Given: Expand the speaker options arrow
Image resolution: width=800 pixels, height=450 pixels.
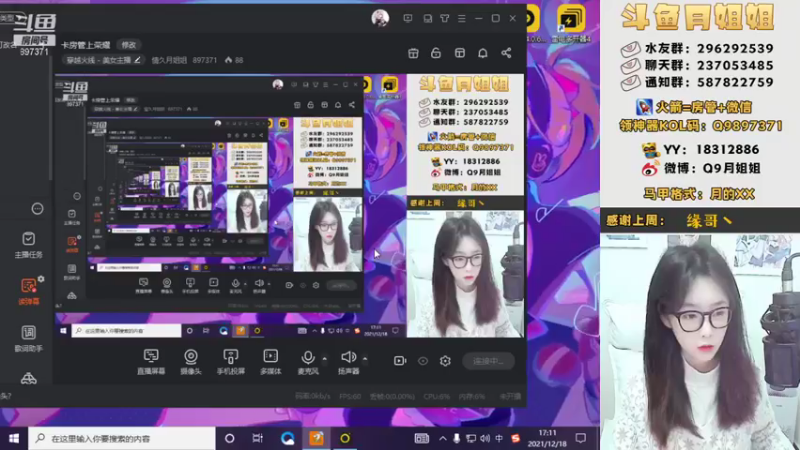Looking at the screenshot, I should point(365,359).
